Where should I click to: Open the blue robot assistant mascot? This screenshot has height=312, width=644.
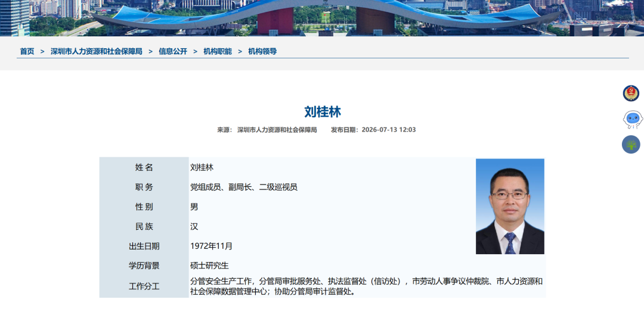pyautogui.click(x=632, y=120)
